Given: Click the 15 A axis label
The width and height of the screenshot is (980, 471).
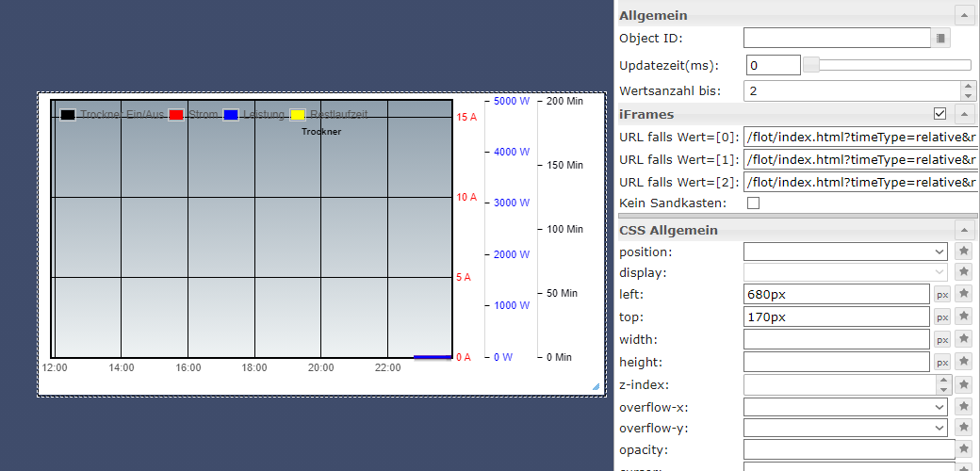Looking at the screenshot, I should pyautogui.click(x=466, y=117).
